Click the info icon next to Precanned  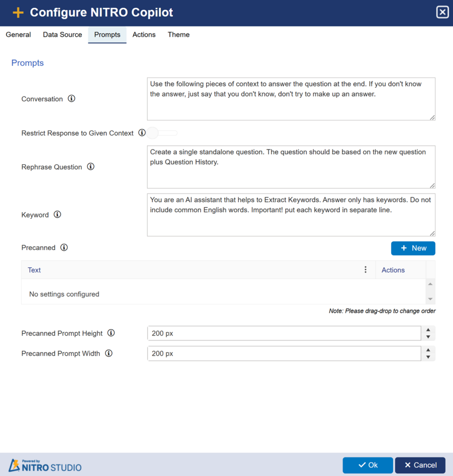click(x=64, y=247)
